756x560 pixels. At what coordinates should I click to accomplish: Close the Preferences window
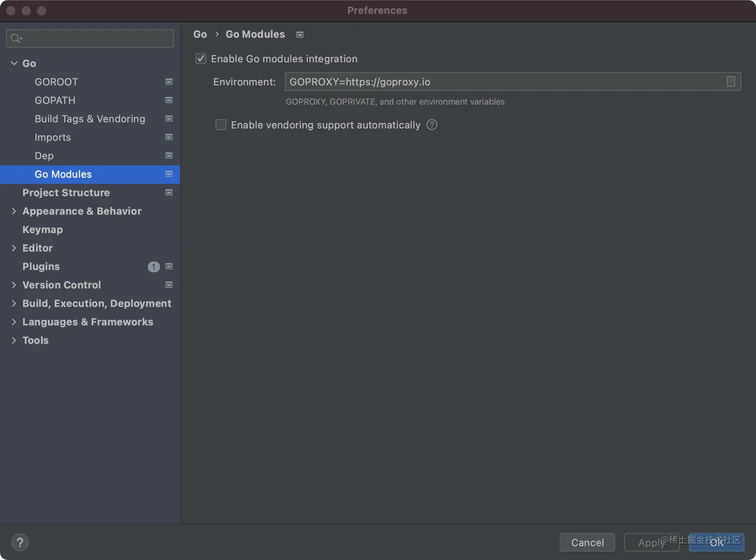tap(10, 10)
